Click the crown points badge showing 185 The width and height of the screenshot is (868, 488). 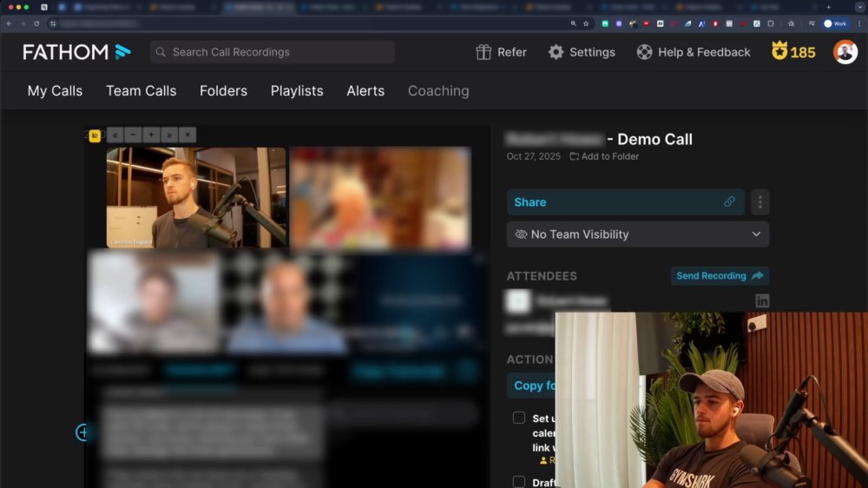pyautogui.click(x=793, y=52)
